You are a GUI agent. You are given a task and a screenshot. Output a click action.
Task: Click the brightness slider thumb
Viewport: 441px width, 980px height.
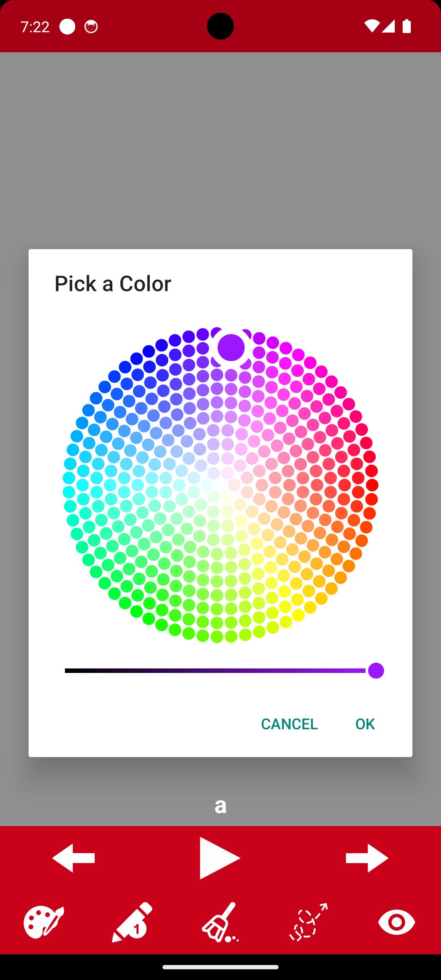point(376,670)
